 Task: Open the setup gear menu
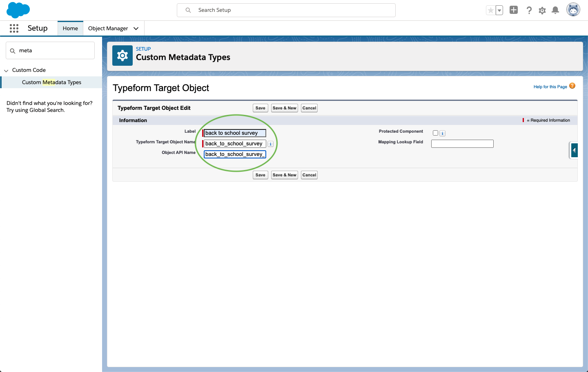tap(542, 10)
